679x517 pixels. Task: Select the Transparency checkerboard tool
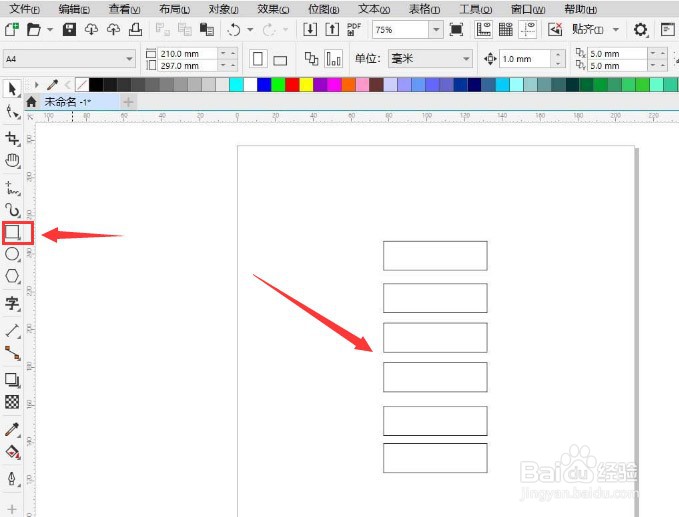[12, 402]
